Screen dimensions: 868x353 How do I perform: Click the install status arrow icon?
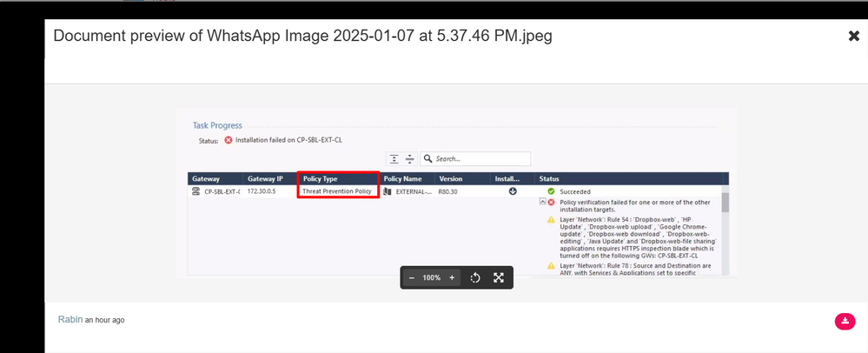pos(513,191)
